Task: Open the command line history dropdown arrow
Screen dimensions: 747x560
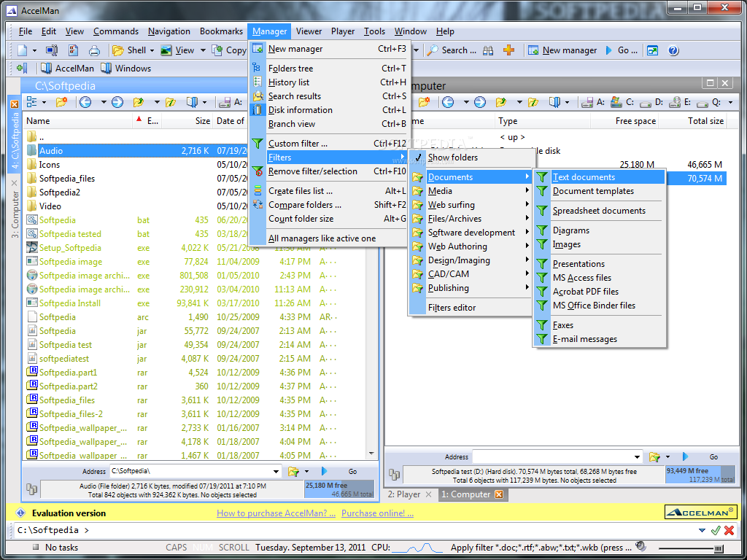Action: click(702, 531)
